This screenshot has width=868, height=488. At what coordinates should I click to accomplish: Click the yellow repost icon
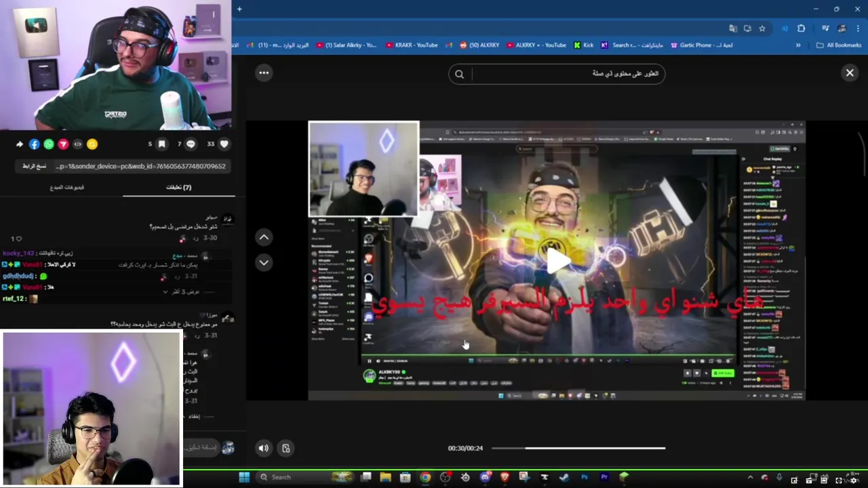pos(92,144)
